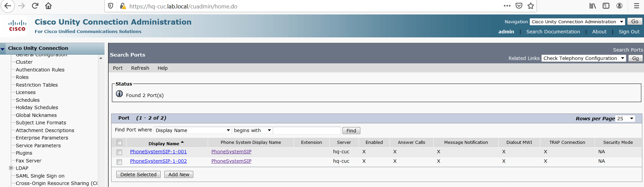644x187 pixels.
Task: Open Firefox account profile icon
Action: click(x=619, y=6)
